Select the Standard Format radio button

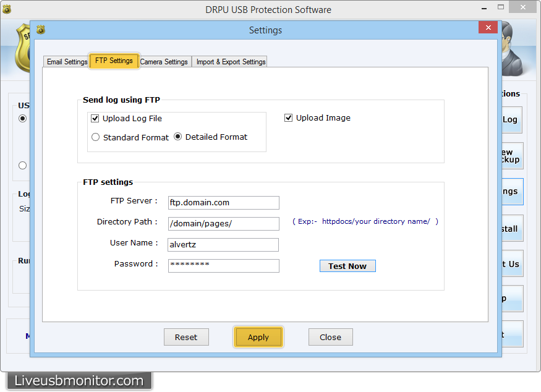pos(96,137)
